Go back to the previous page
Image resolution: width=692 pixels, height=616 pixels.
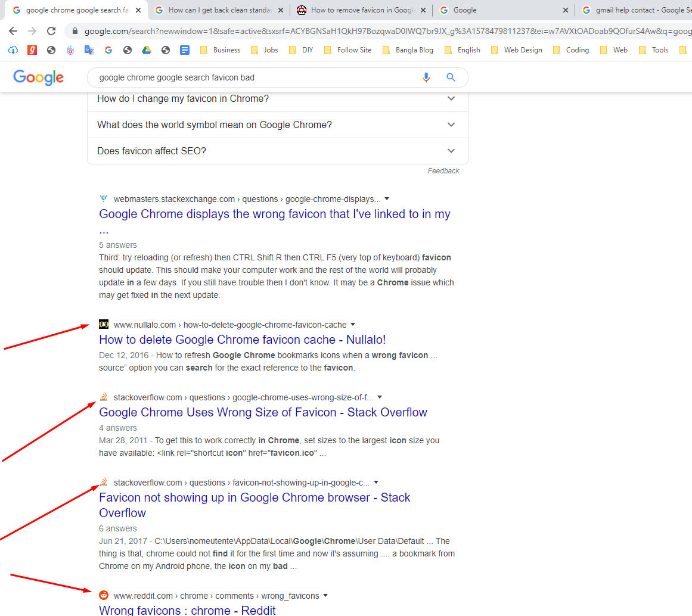tap(13, 31)
